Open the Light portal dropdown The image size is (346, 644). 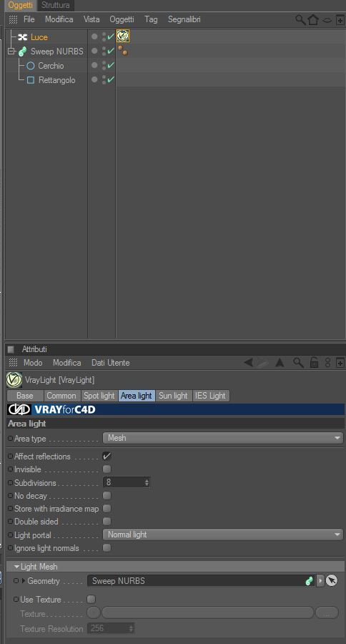coord(223,535)
